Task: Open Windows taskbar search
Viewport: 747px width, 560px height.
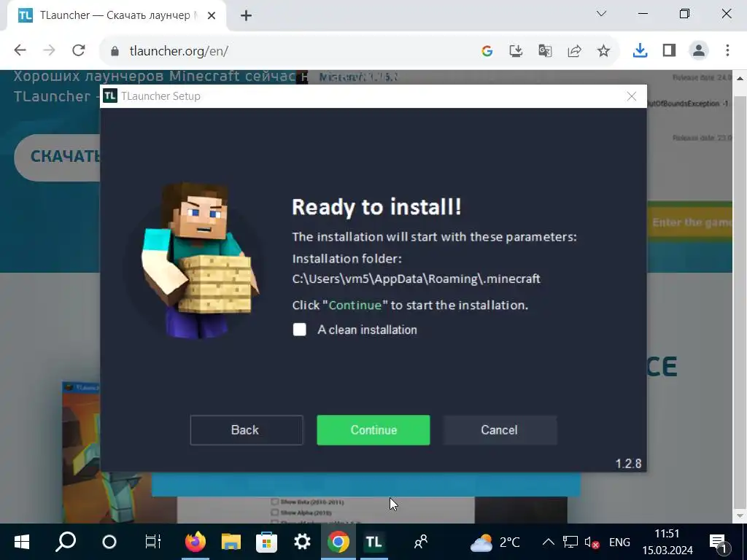Action: coord(65,542)
